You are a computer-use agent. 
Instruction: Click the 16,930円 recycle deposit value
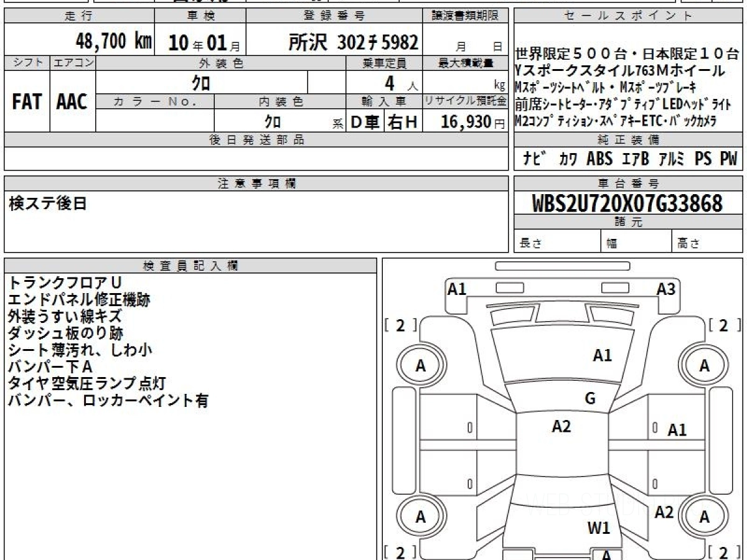pos(467,123)
